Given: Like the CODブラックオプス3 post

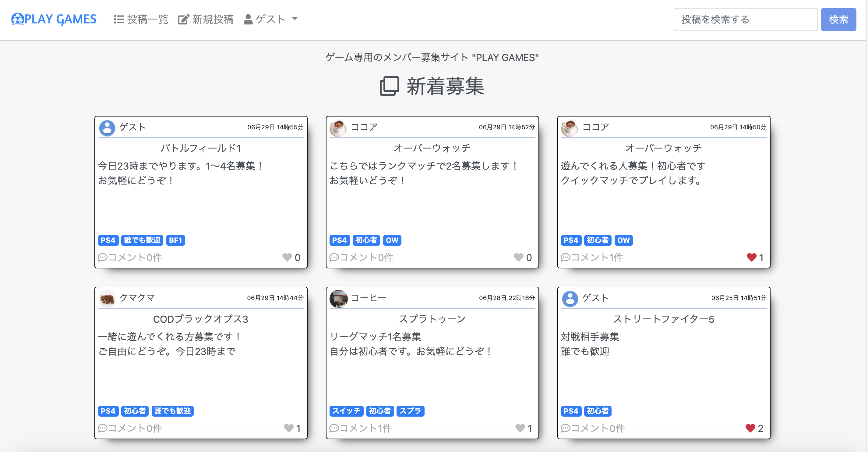Looking at the screenshot, I should (x=289, y=428).
